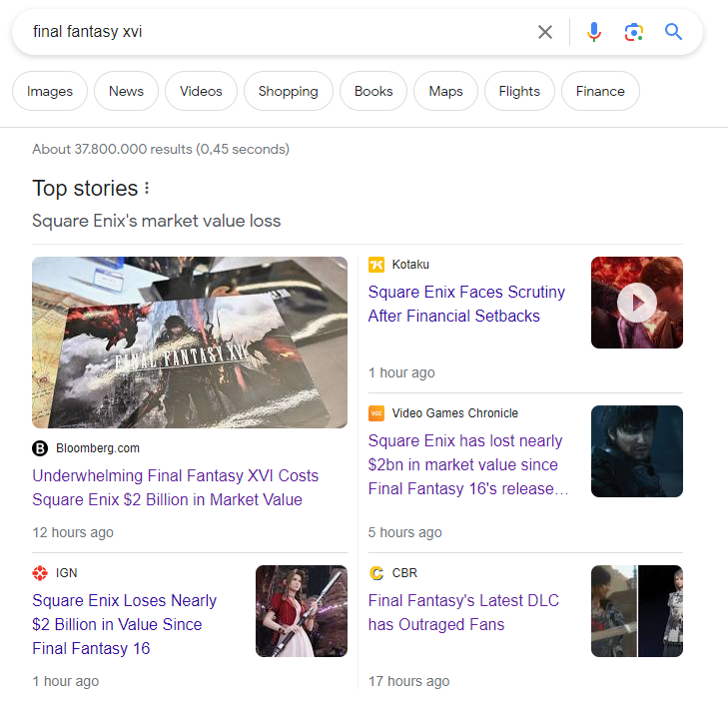
Task: Start voice search with the microphone icon
Action: click(594, 32)
